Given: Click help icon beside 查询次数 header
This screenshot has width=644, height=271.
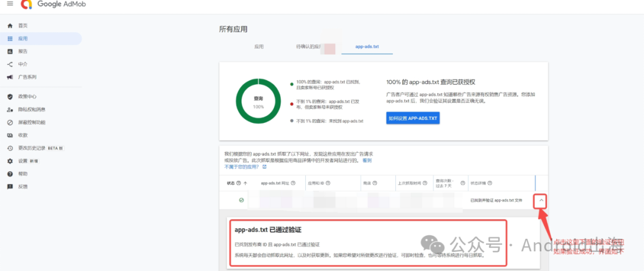Looking at the screenshot, I should tap(463, 183).
